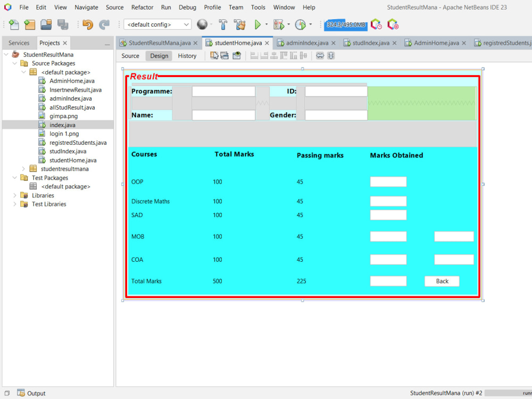Image resolution: width=532 pixels, height=399 pixels.
Task: Click center horizontally alignment icon
Action: pos(274,56)
